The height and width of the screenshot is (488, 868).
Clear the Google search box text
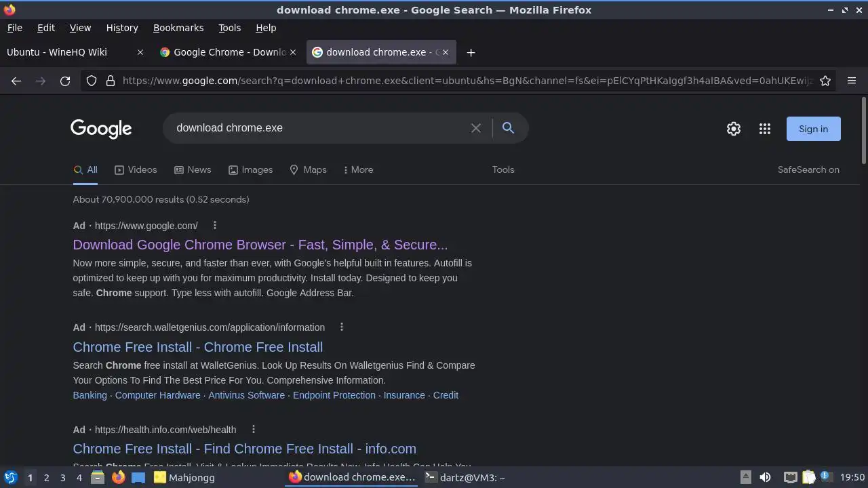[x=476, y=128]
